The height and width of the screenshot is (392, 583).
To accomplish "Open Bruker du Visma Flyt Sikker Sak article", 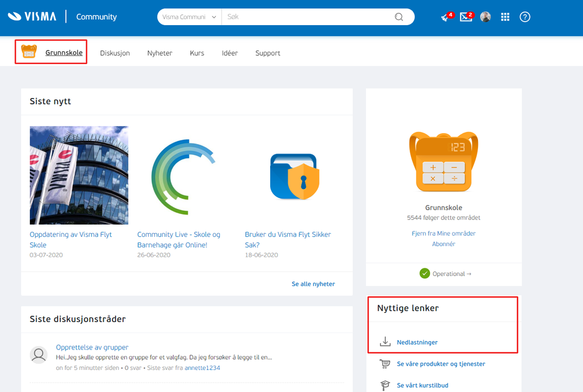I will pos(288,240).
